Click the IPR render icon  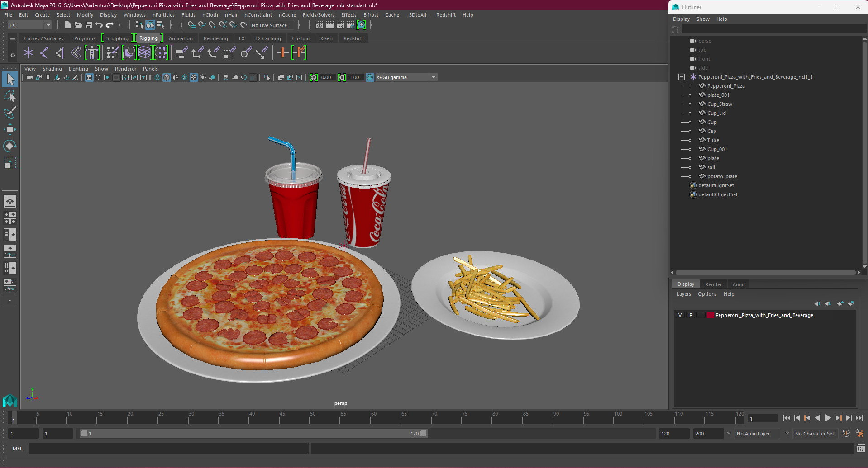pos(340,25)
